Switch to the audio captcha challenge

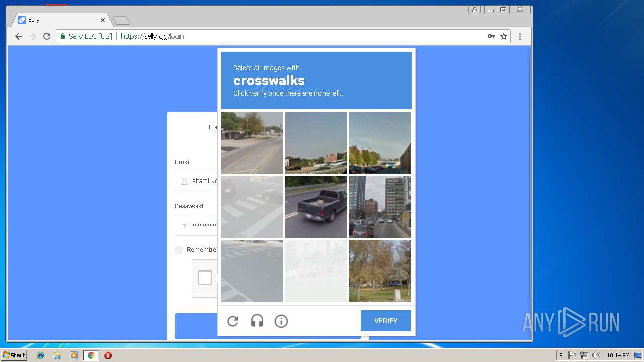point(257,321)
